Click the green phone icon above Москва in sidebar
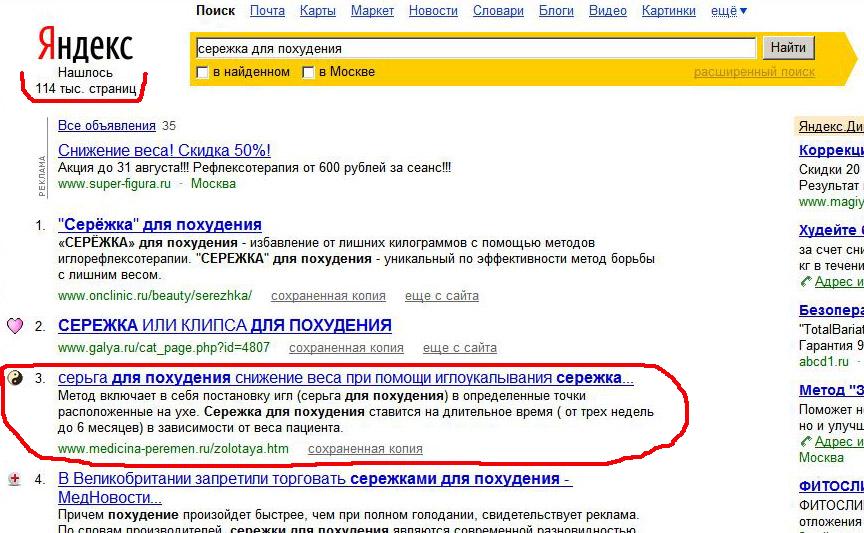 pyautogui.click(x=806, y=442)
